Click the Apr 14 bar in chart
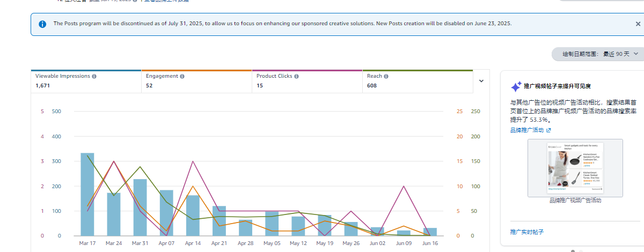This screenshot has height=252, width=644. pyautogui.click(x=193, y=216)
